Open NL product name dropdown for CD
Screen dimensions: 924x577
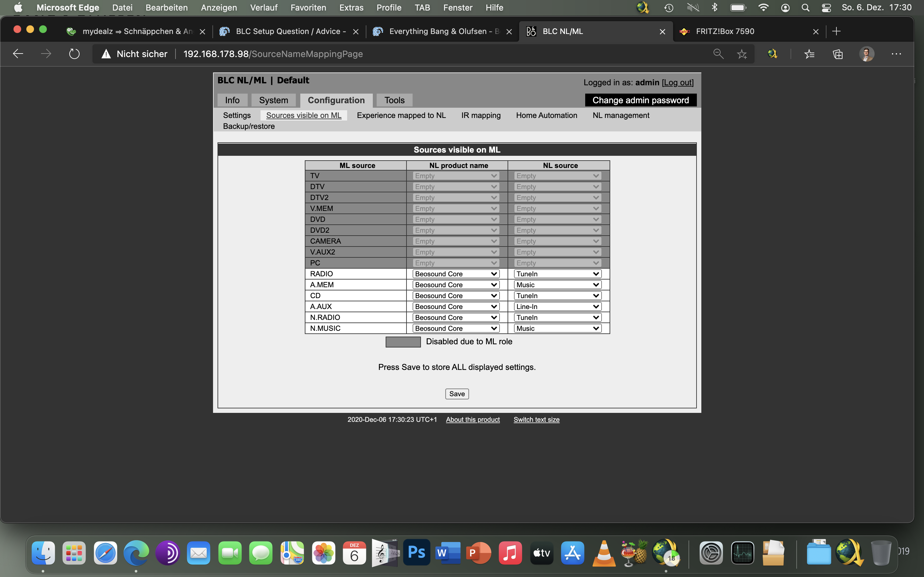(x=456, y=296)
